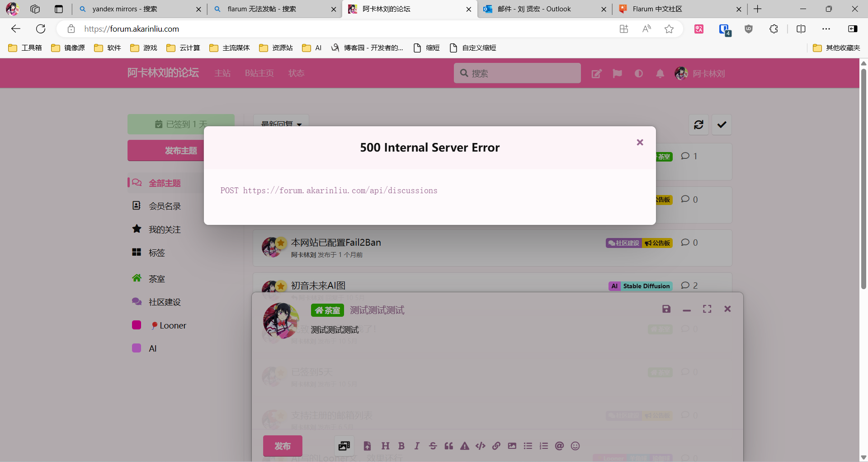The height and width of the screenshot is (462, 868).
Task: Open 茶室 tag in sidebar
Action: (157, 279)
